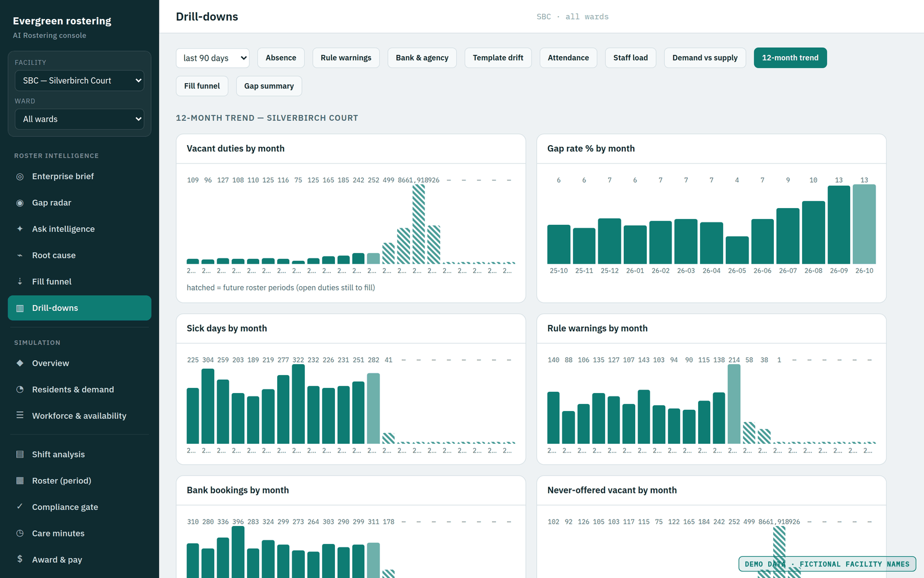Switch to the Attendance tab
The height and width of the screenshot is (578, 924).
(x=568, y=58)
